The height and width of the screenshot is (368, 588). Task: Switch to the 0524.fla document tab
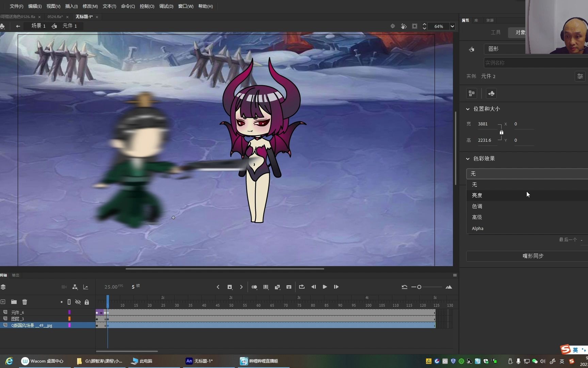pyautogui.click(x=55, y=17)
